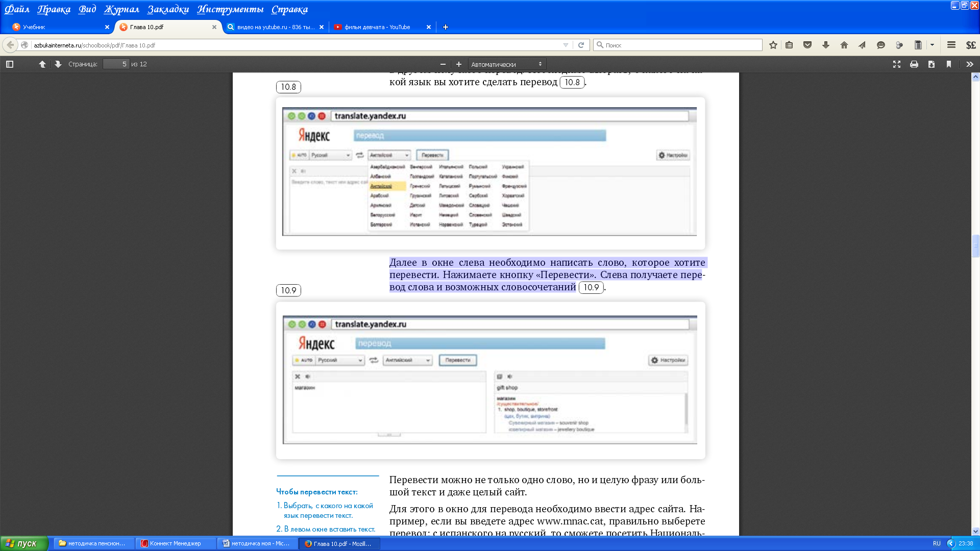The height and width of the screenshot is (551, 980).
Task: Open the browser downloads arrow
Action: click(826, 45)
